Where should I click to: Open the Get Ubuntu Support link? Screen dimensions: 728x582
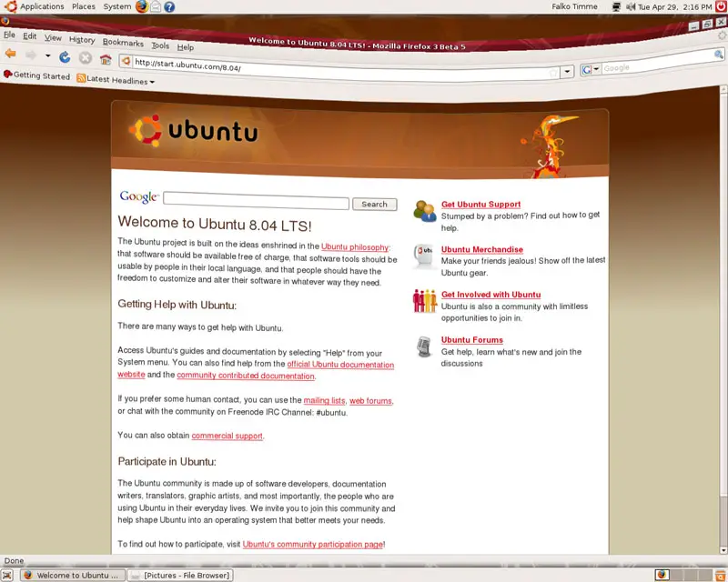pos(481,205)
